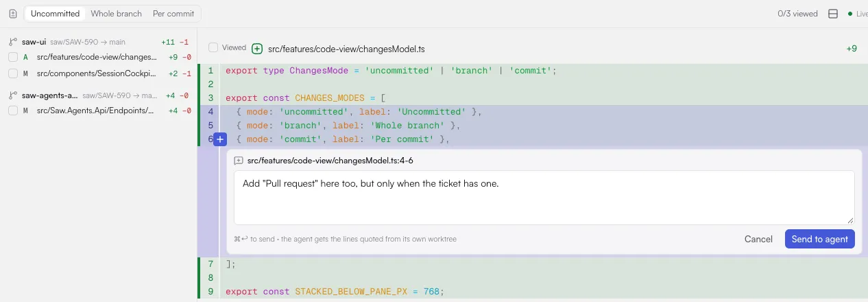The height and width of the screenshot is (302, 868).
Task: Select the saw-agents-a… repository row
Action: (99, 95)
